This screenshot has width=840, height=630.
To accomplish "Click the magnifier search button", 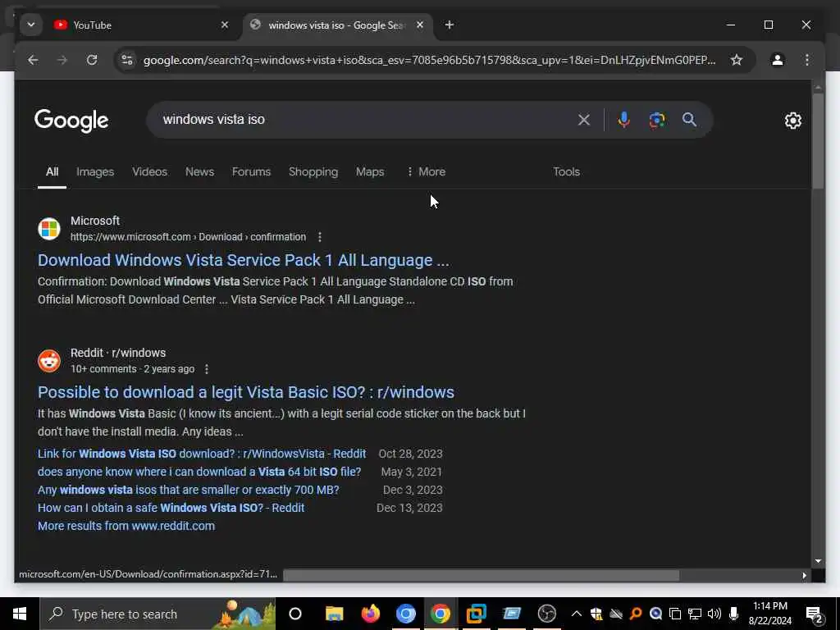I will [689, 120].
